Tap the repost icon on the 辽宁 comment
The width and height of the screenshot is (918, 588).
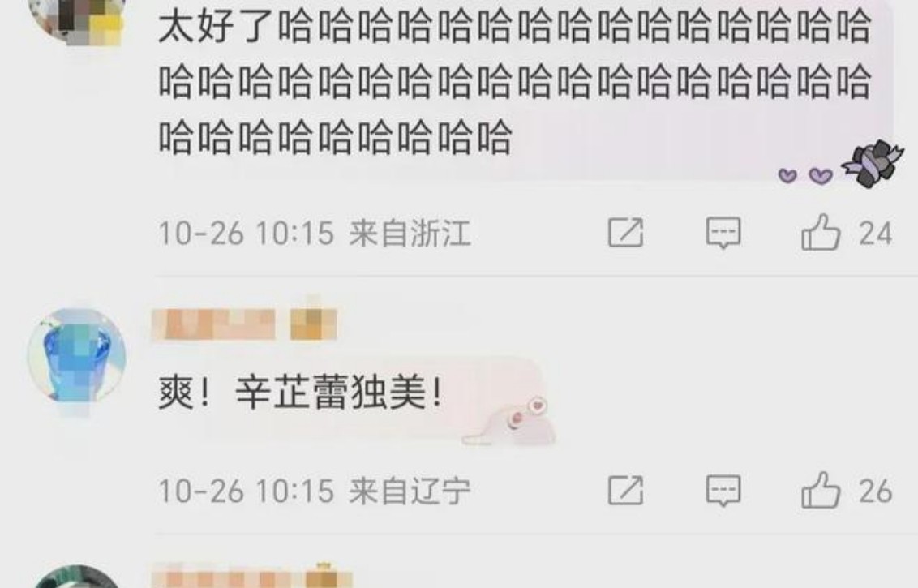(x=626, y=490)
